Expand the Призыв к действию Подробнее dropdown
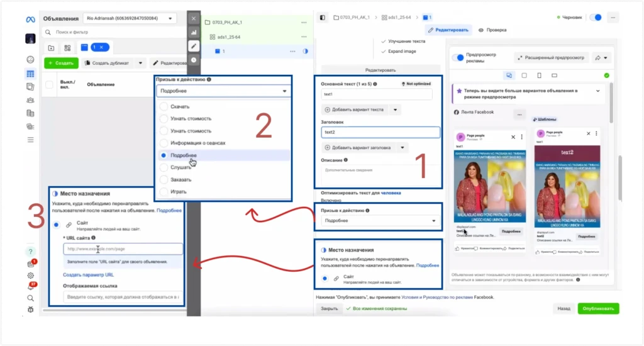Screen dimensions: 644x346 pyautogui.click(x=378, y=221)
